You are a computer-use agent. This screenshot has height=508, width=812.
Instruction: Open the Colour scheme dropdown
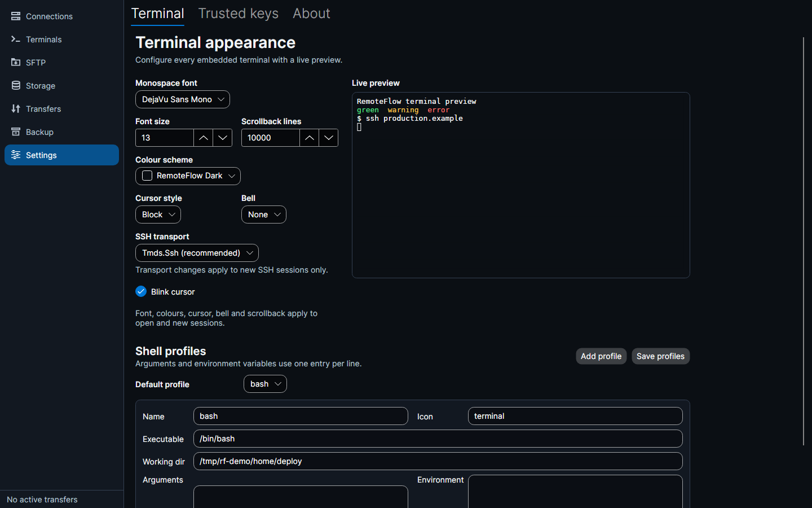[x=188, y=176]
